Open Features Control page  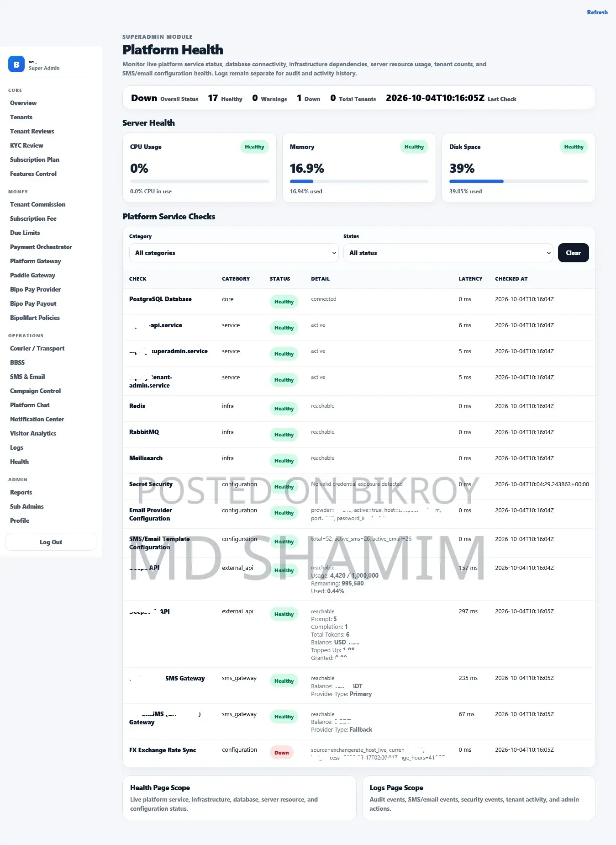pyautogui.click(x=33, y=174)
